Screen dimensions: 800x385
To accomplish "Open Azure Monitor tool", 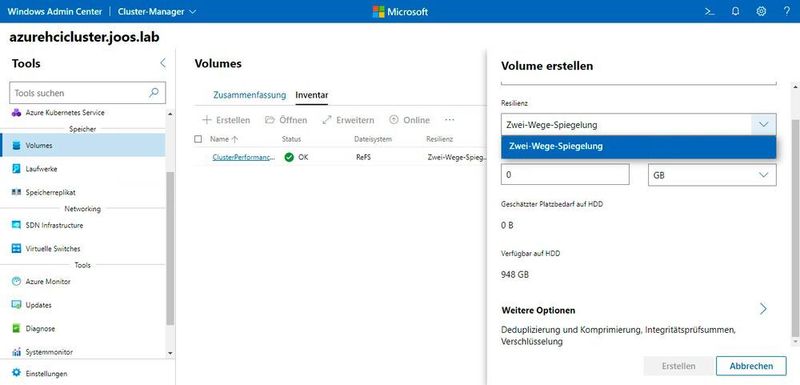I will pyautogui.click(x=83, y=281).
